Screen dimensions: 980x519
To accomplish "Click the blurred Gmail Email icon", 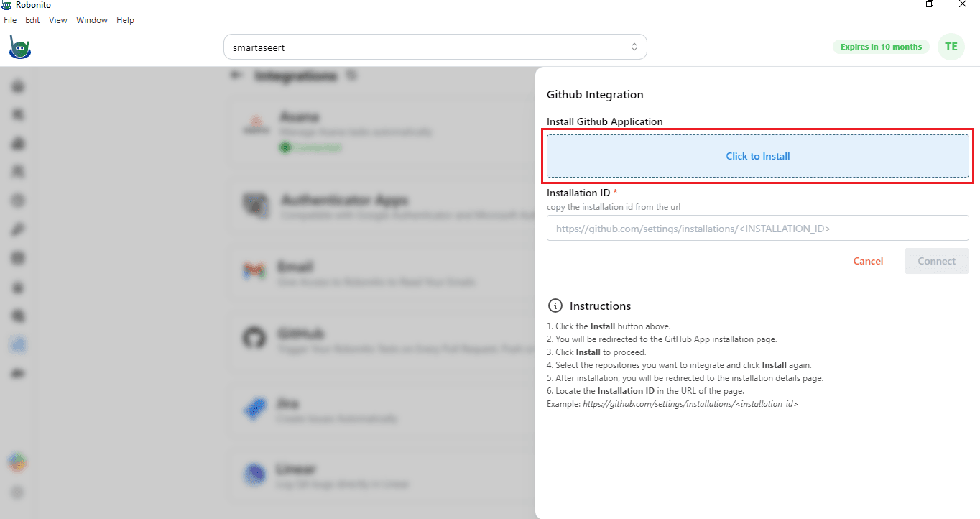I will click(x=253, y=271).
